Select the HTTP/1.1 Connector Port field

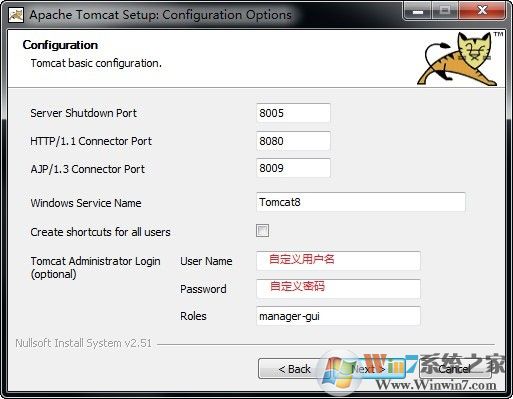[x=293, y=141]
